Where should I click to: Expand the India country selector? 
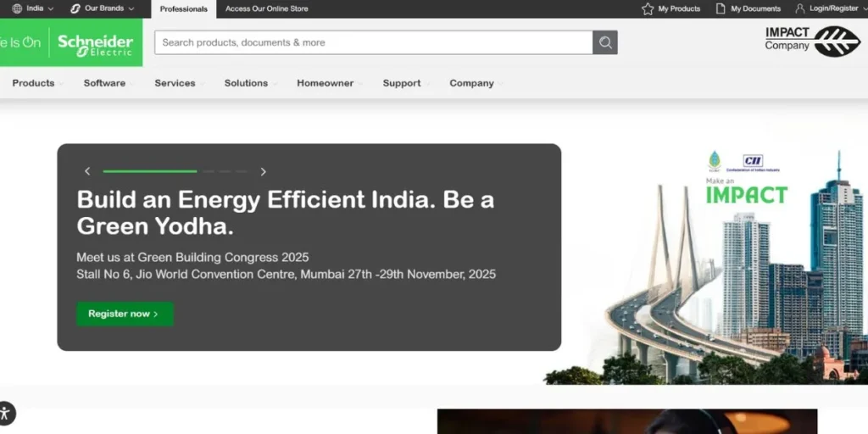click(x=33, y=8)
